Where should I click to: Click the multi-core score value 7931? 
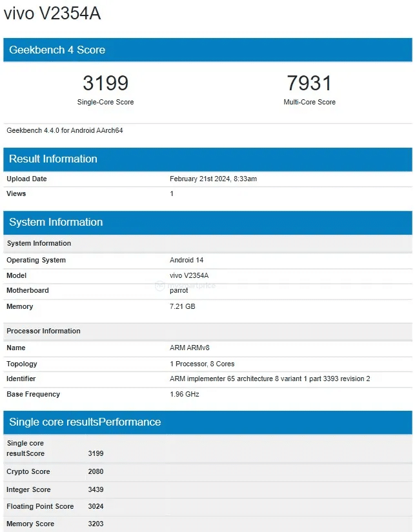(309, 83)
